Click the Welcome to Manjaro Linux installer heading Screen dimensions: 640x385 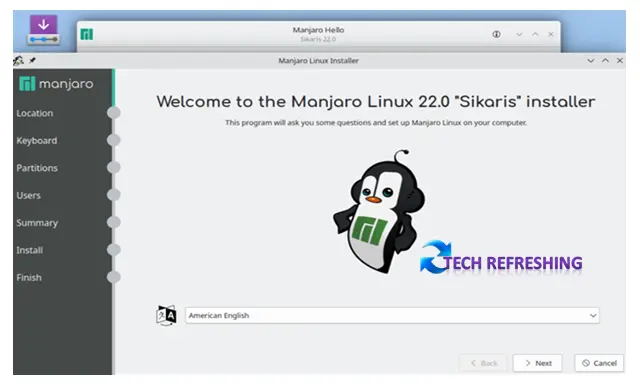coord(376,102)
